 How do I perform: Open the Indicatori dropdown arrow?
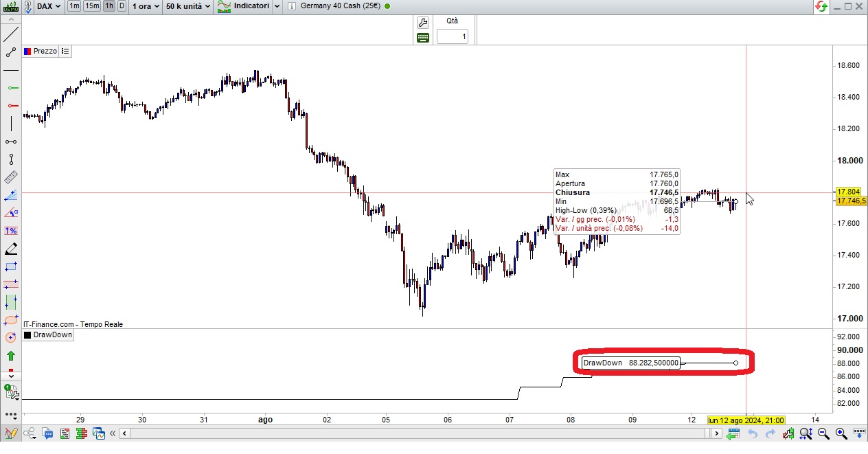point(277,6)
